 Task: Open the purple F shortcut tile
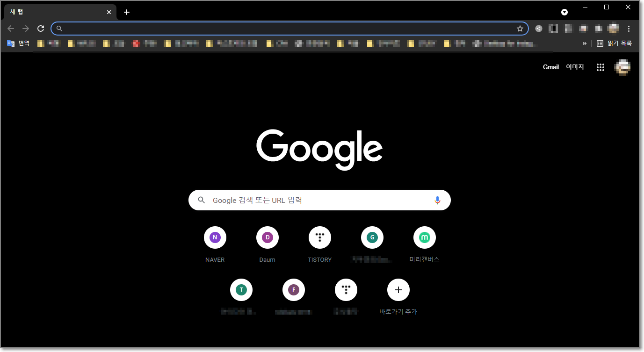pyautogui.click(x=294, y=296)
